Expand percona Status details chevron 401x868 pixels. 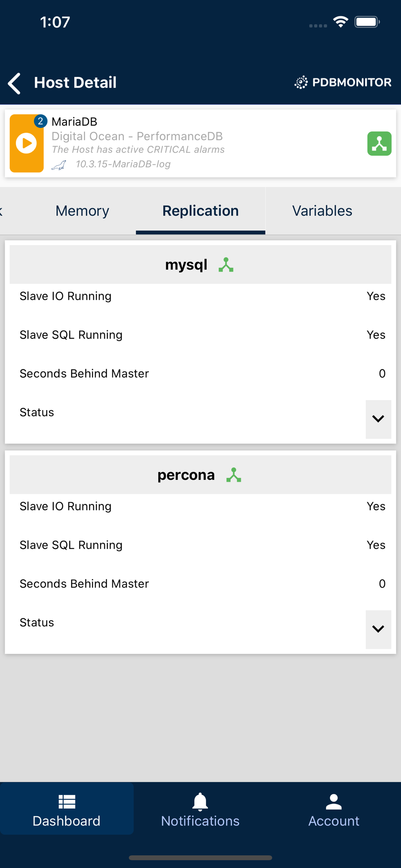378,629
